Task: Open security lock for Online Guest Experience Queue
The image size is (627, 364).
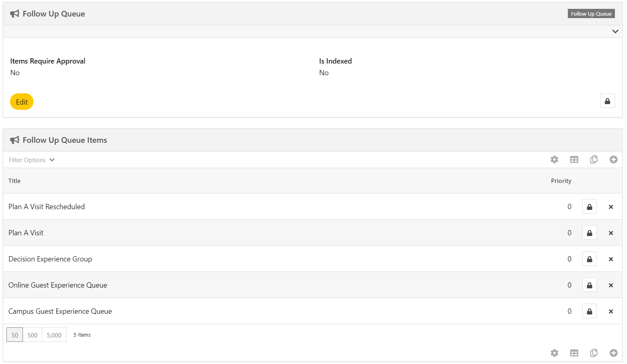Action: (x=590, y=285)
